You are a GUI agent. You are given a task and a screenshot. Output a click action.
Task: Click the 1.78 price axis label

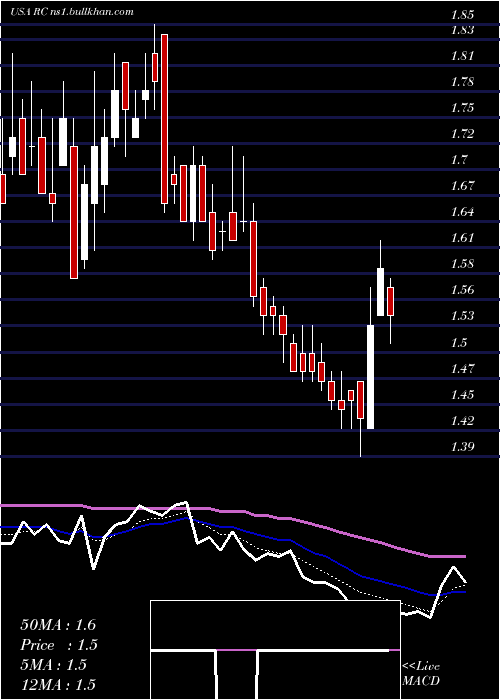coord(462,82)
